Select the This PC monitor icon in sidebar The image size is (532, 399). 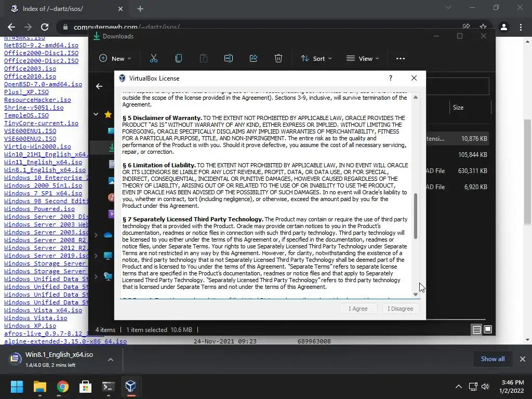108,256
